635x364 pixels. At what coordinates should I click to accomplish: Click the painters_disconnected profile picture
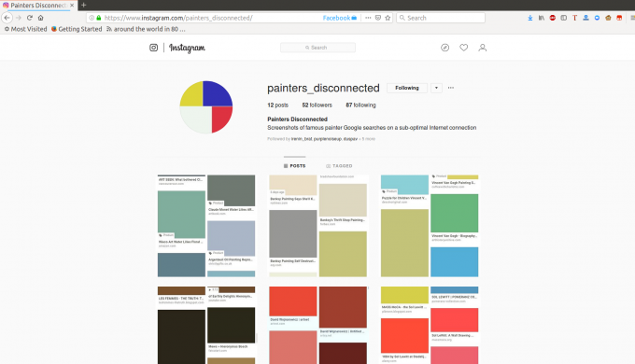point(206,107)
